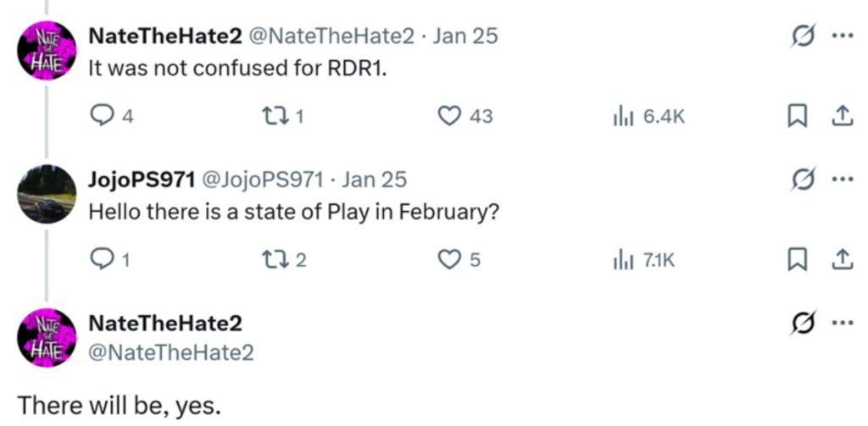Open more options on the main reply tweet
The width and height of the screenshot is (868, 426).
click(842, 323)
